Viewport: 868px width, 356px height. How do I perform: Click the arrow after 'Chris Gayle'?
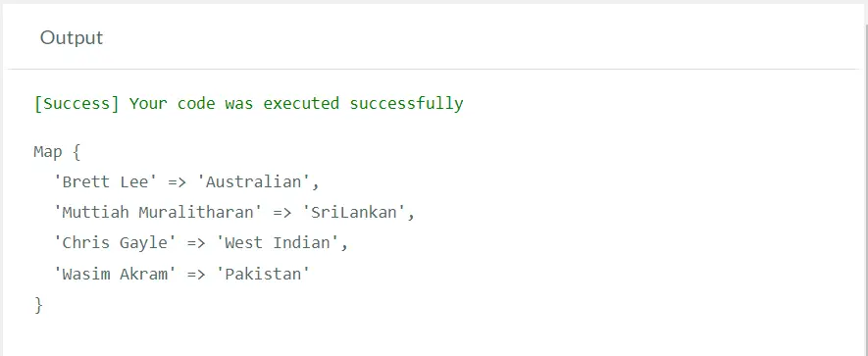pos(196,243)
